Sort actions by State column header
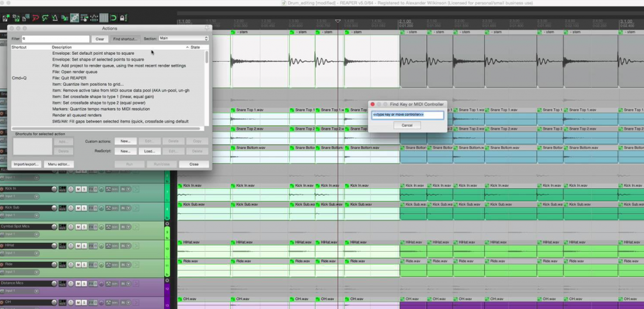Image resolution: width=644 pixels, height=309 pixels. (196, 47)
